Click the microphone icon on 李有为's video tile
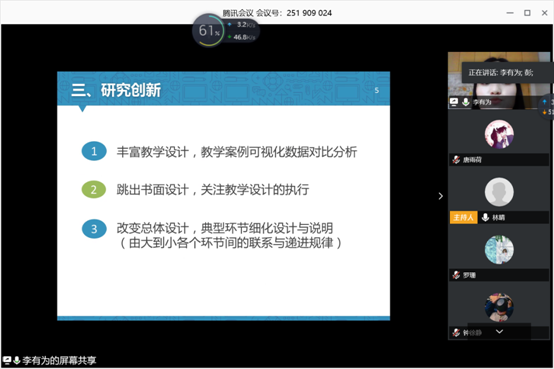Screen dimensions: 554x369 pos(466,102)
